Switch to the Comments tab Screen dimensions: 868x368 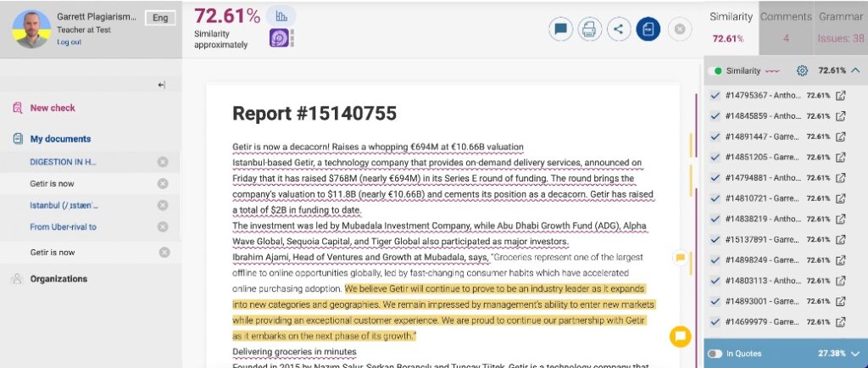(x=786, y=27)
